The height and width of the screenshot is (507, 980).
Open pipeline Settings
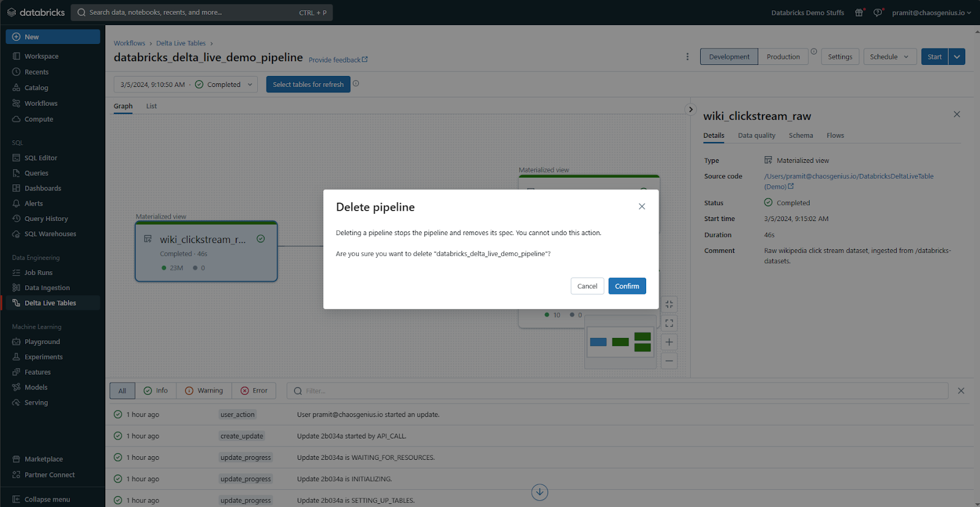(x=840, y=56)
